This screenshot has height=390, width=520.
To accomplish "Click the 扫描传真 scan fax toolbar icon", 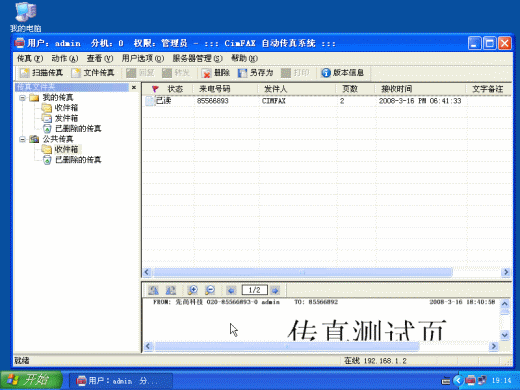I will pos(25,73).
